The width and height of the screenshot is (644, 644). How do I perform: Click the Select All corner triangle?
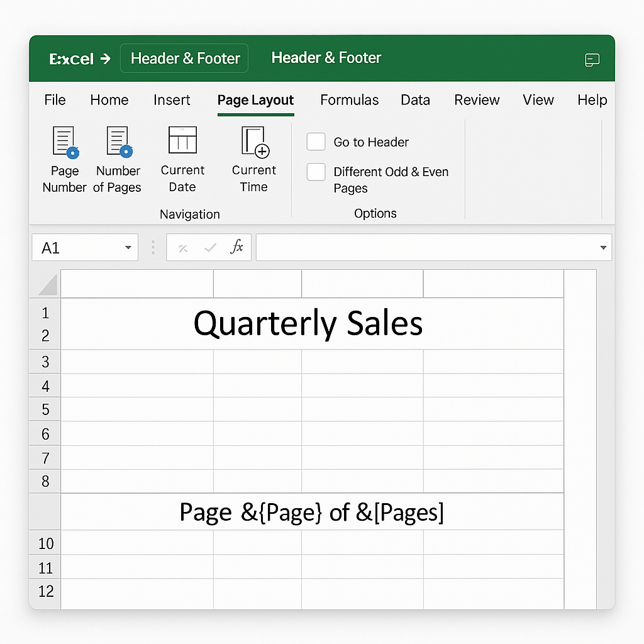(x=48, y=285)
